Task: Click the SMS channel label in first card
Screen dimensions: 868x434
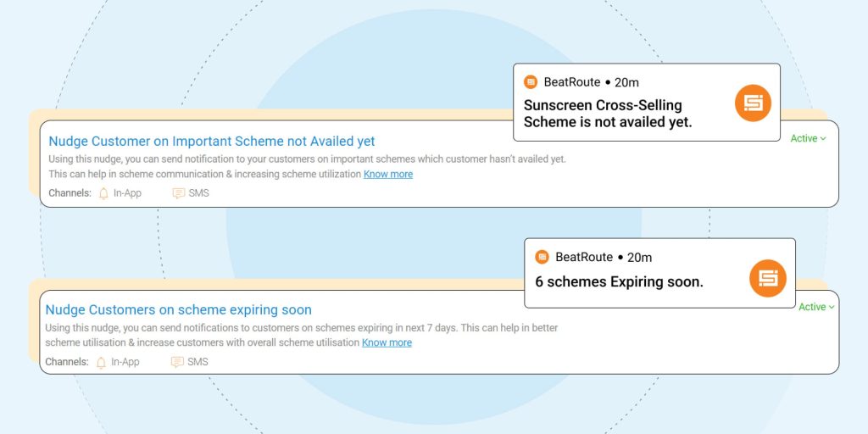Action: click(x=199, y=193)
